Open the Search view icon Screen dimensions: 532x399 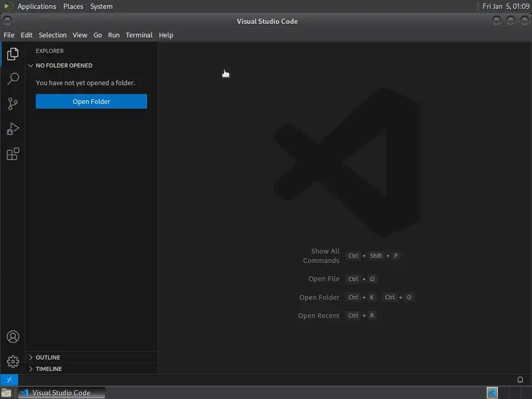[x=12, y=79]
